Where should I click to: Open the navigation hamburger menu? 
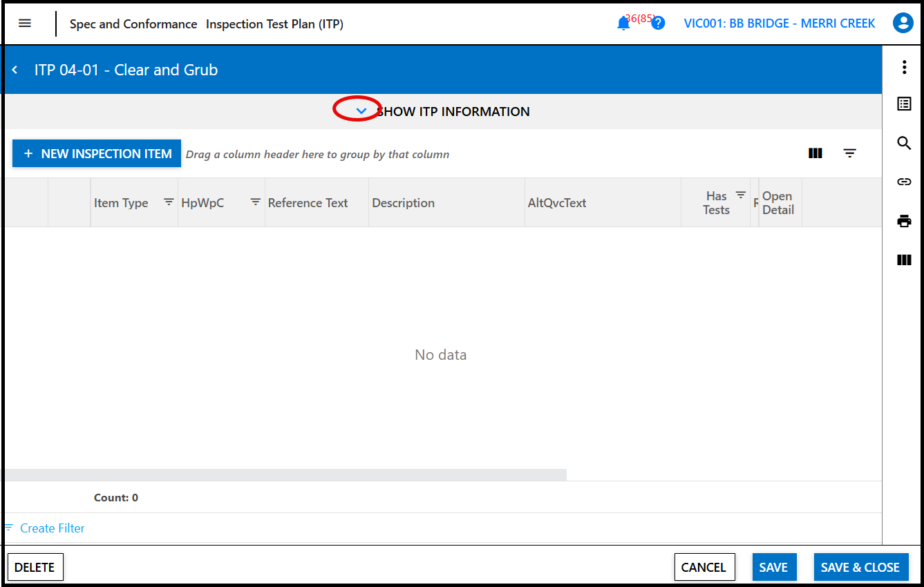click(x=24, y=23)
